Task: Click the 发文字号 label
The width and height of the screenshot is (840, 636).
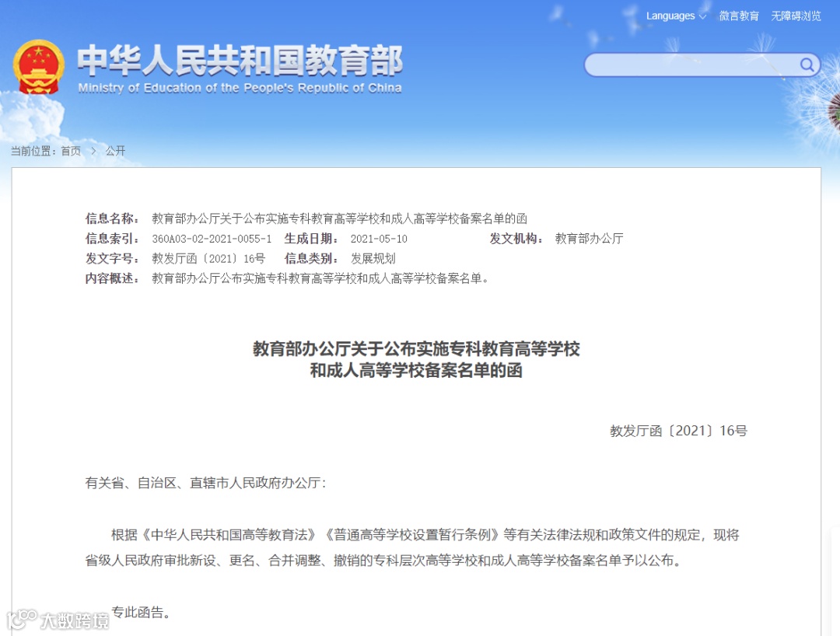Action: coord(112,259)
